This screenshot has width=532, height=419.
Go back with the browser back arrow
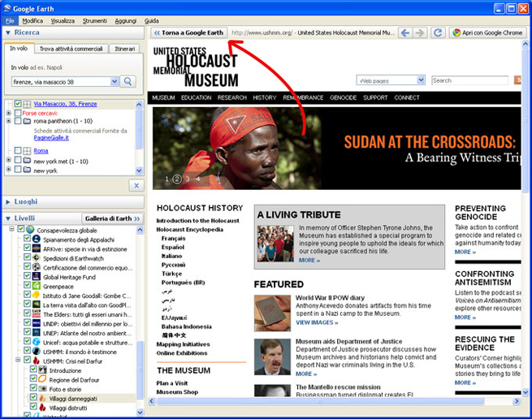coord(405,33)
